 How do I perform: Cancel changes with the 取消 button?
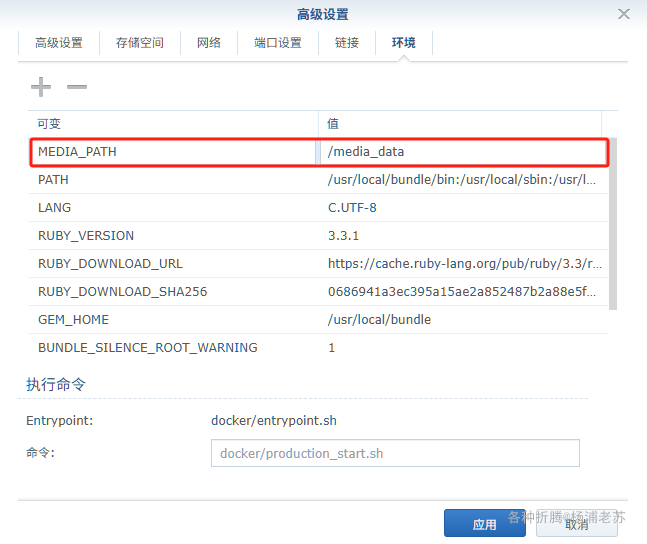click(x=576, y=523)
